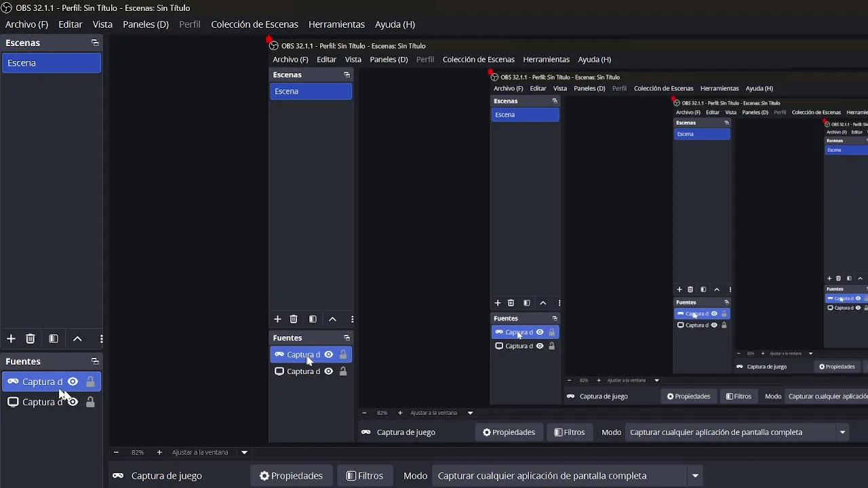Click the Escenas pop-out icon in the largest mirrored copy

pyautogui.click(x=347, y=75)
